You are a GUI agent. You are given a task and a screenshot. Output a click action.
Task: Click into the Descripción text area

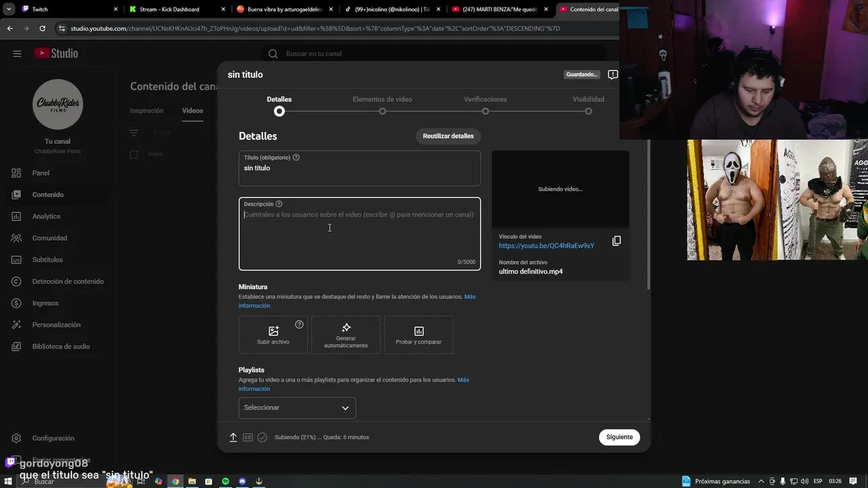359,234
